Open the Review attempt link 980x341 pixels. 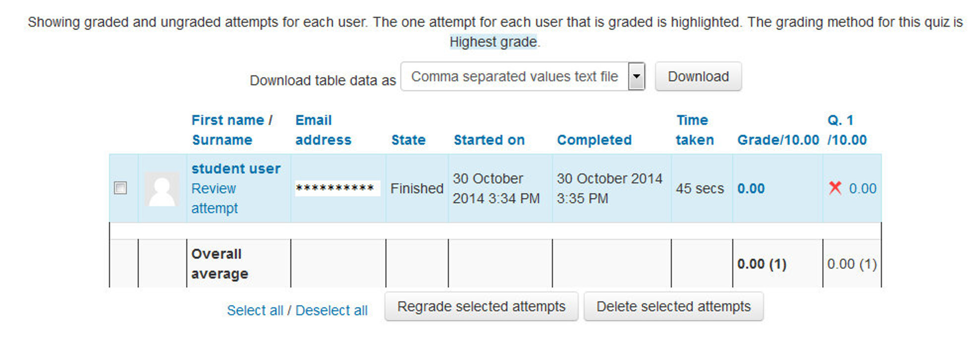point(214,198)
